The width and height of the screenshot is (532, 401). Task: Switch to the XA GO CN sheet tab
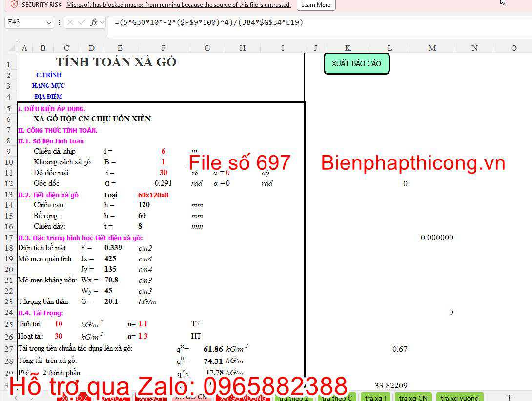pos(191,397)
